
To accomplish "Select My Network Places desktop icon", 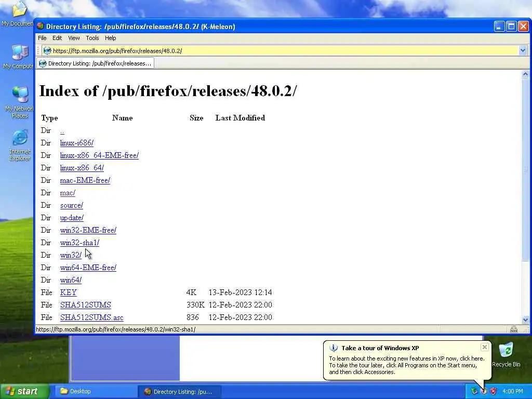I will (19, 102).
